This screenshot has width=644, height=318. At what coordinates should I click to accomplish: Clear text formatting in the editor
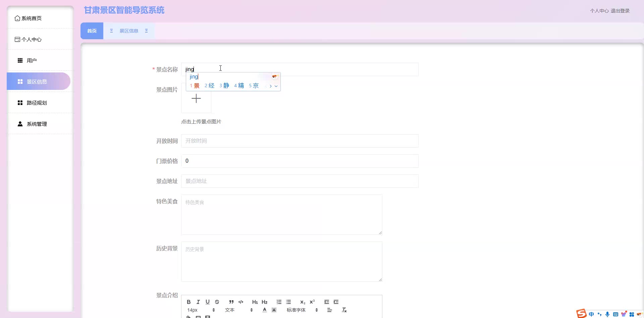pos(344,310)
